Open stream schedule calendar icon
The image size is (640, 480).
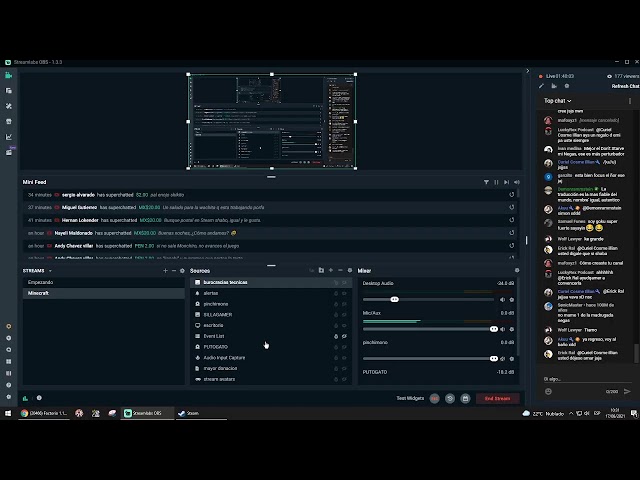[465, 398]
